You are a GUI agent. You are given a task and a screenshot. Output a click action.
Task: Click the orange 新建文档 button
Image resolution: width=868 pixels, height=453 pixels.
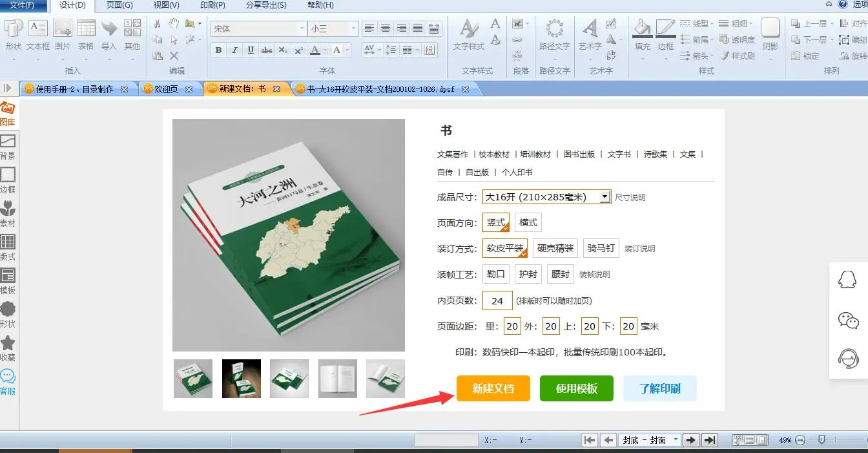(x=493, y=388)
